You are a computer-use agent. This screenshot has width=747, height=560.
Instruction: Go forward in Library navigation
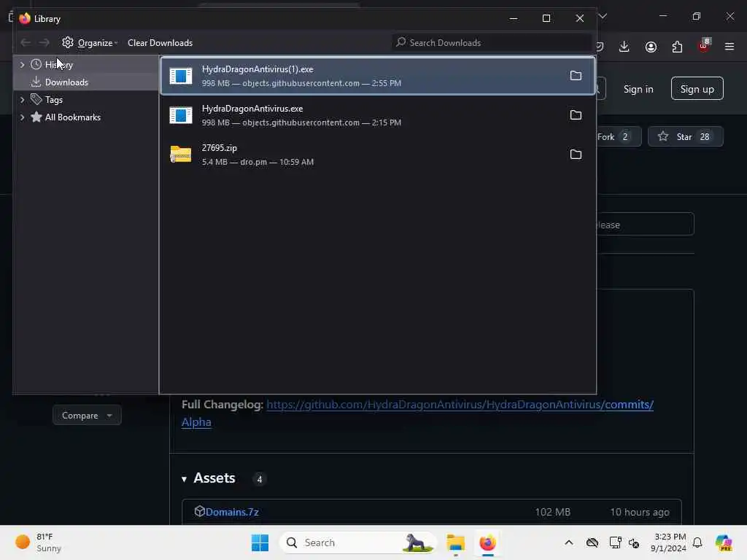click(44, 43)
